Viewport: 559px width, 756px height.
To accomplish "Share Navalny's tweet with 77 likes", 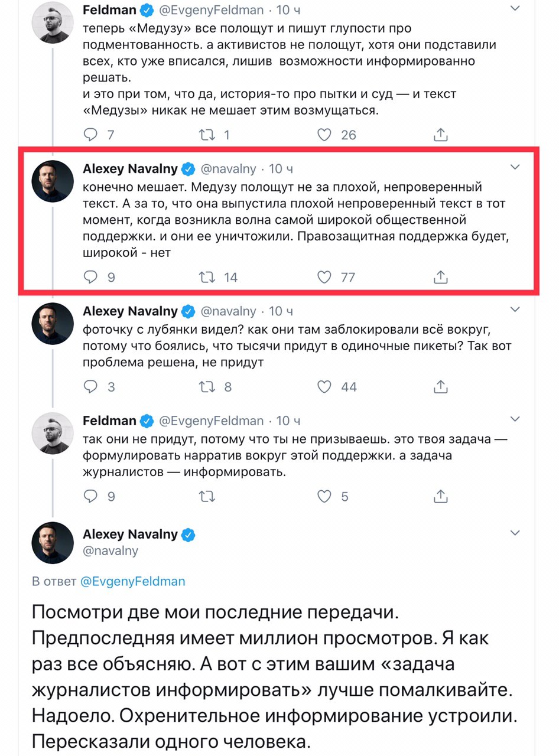I will [441, 276].
